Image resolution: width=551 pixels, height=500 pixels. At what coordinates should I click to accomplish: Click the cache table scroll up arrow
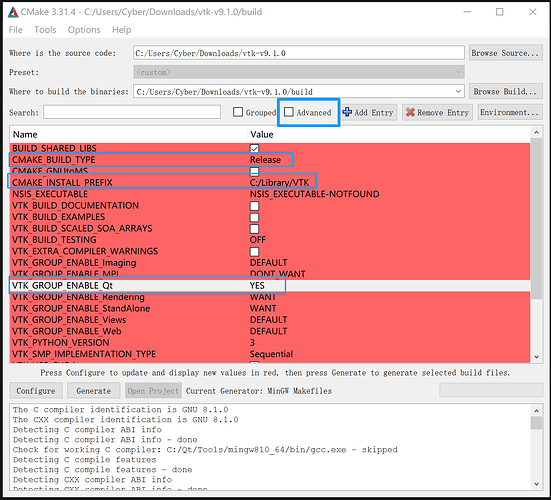[536, 132]
